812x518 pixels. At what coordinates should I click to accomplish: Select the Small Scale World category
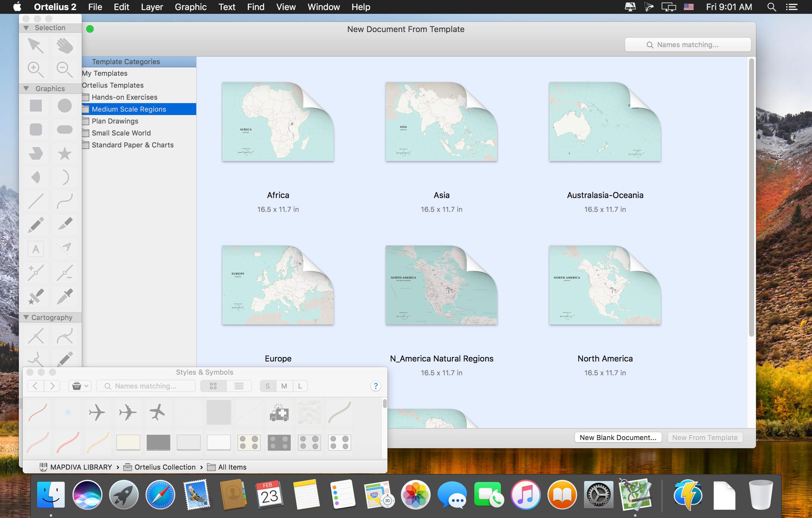pos(121,133)
